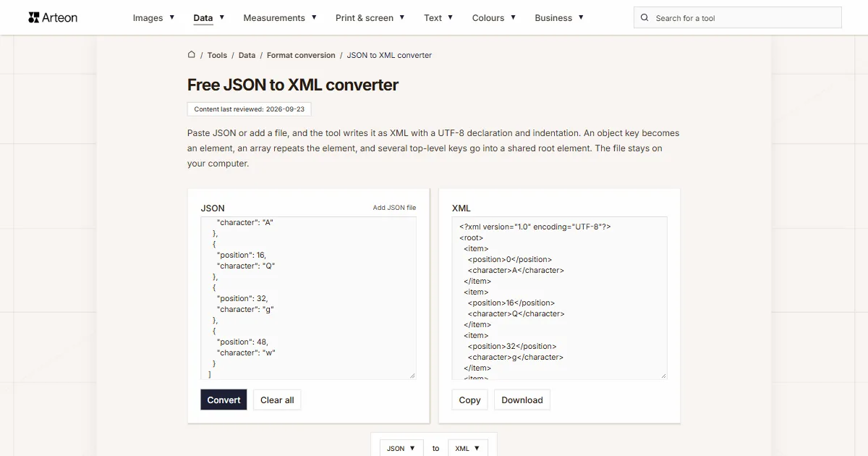Expand the Text menu

coord(438,17)
